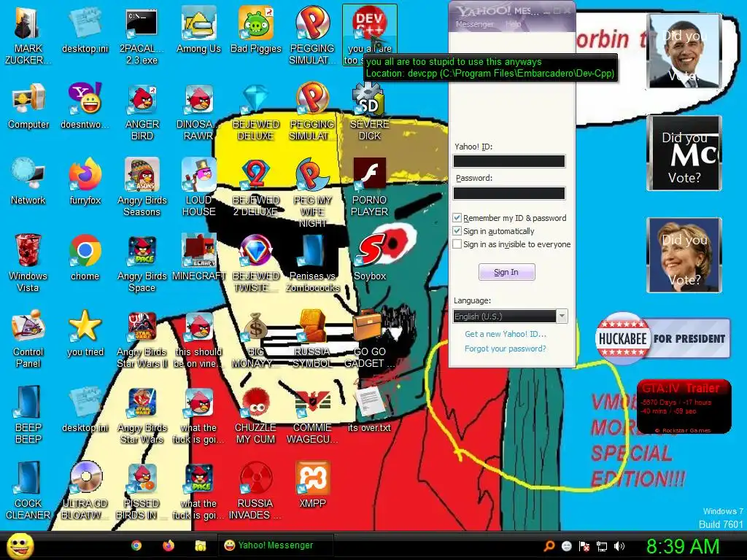Uncheck 'Sign in automatically'
Image resolution: width=747 pixels, height=560 pixels.
(457, 231)
